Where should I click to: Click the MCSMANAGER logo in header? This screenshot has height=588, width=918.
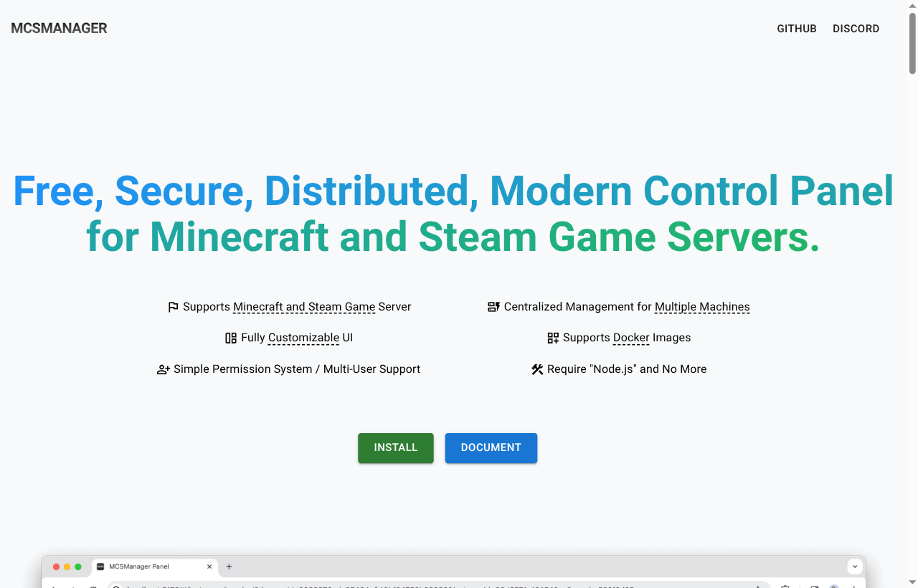point(59,29)
